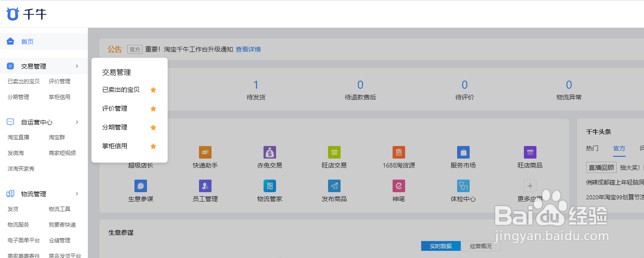
Task: Open the 超级店长 app
Action: (141, 165)
